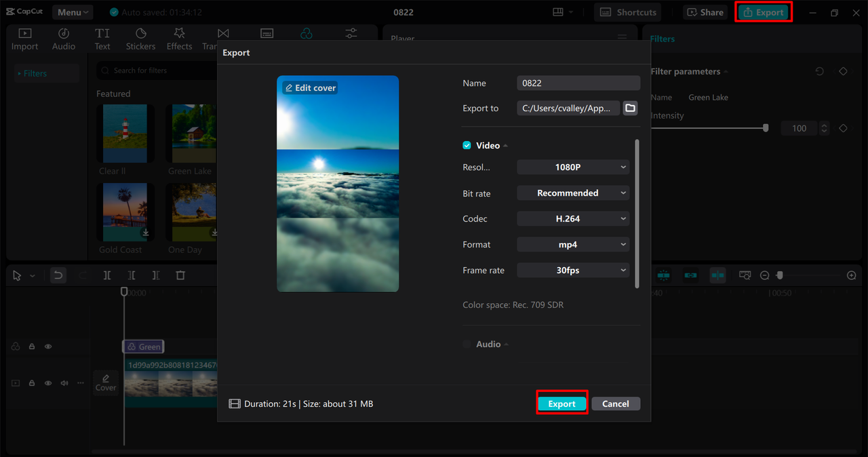Open the Audio tab
Screen dimensions: 868x457
click(64, 39)
